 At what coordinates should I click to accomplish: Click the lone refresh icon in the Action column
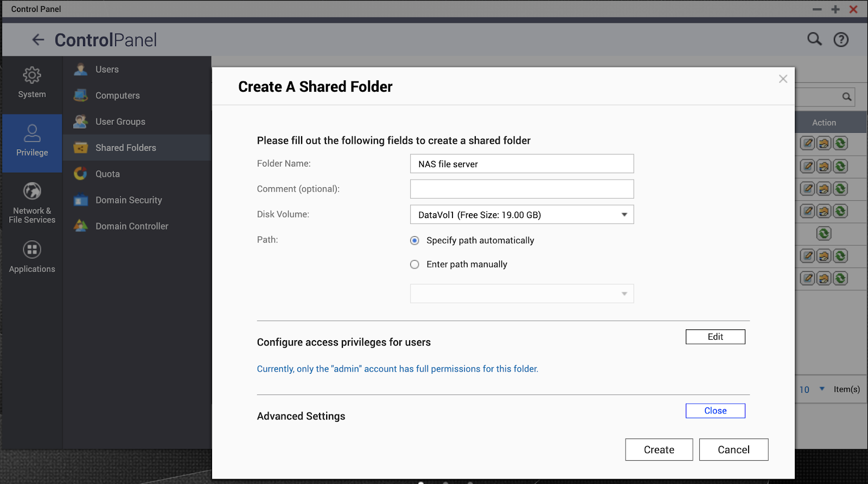(x=824, y=233)
